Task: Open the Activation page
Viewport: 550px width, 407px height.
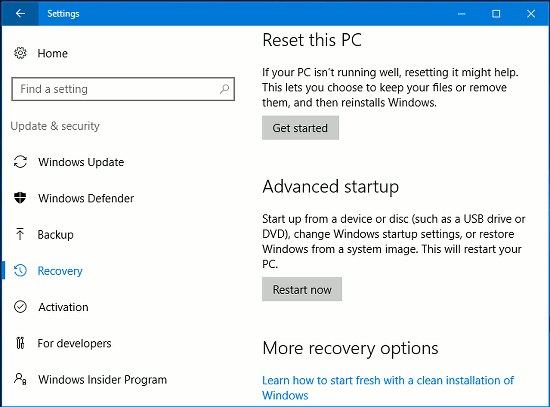Action: (63, 307)
